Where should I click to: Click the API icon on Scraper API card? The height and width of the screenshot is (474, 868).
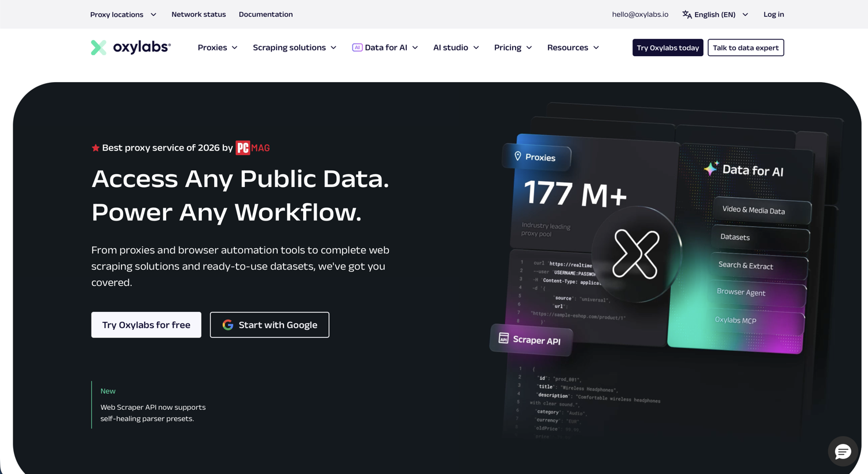click(503, 338)
